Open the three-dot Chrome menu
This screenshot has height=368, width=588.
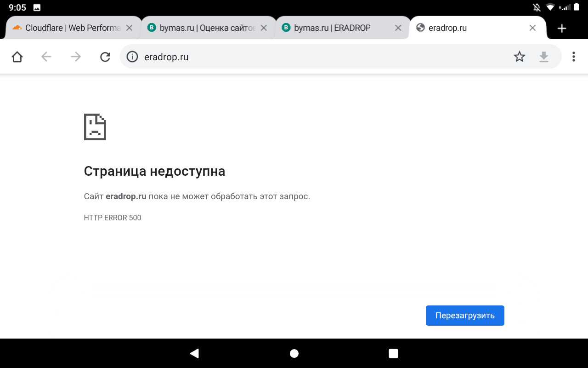coord(573,57)
